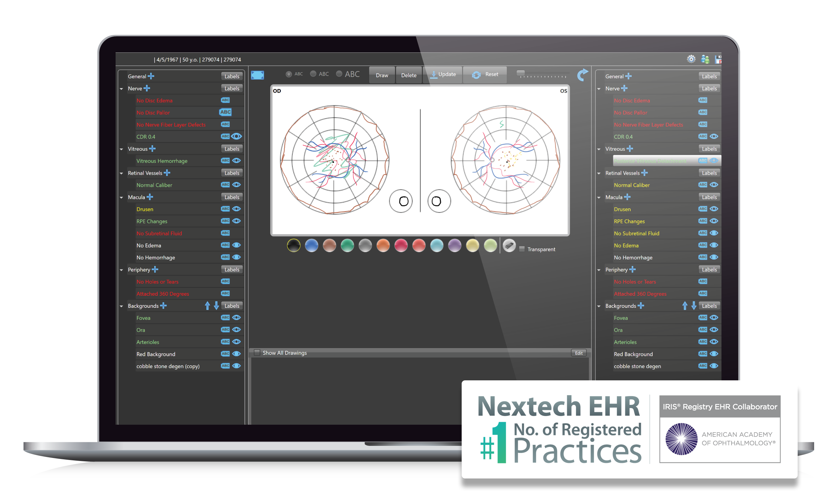Add item to left Periphery section
Screen dimensions: 840x504
coord(155,270)
